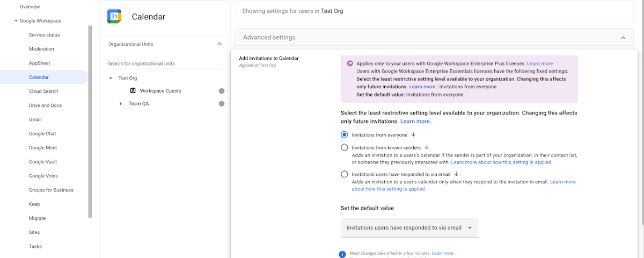Image resolution: width=644 pixels, height=258 pixels.
Task: Open Overview in the sidebar
Action: tap(30, 6)
